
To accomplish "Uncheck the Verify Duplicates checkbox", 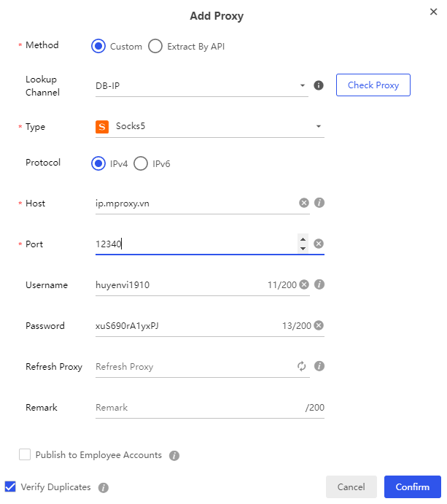I will click(10, 486).
